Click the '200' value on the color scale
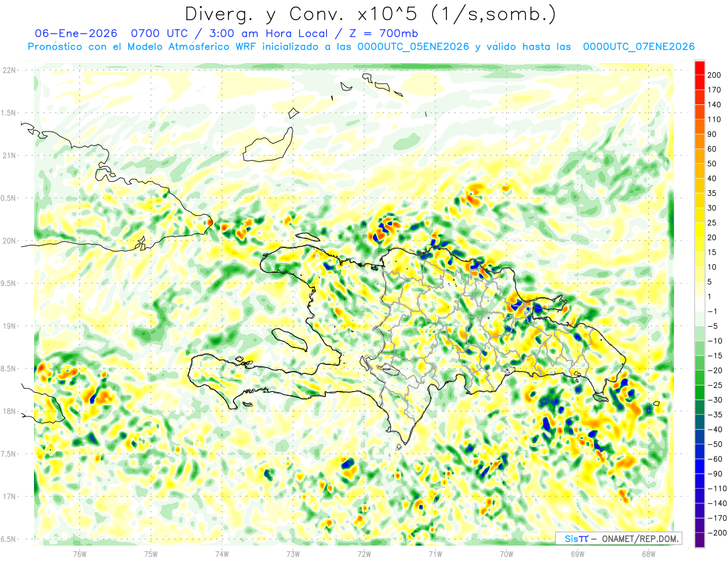 (714, 75)
